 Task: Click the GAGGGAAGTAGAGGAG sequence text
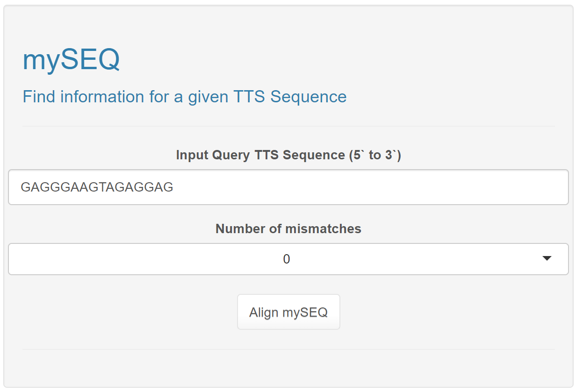[x=97, y=187]
